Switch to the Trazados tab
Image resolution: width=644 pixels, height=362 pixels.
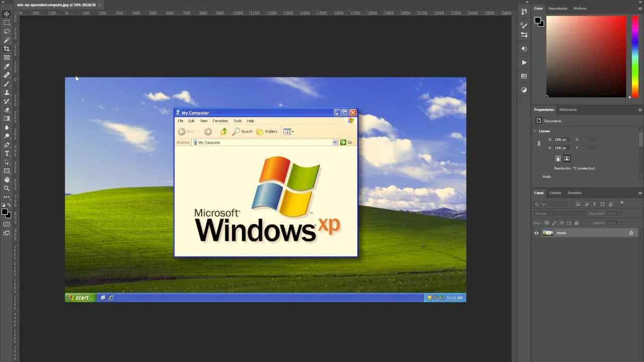[574, 193]
